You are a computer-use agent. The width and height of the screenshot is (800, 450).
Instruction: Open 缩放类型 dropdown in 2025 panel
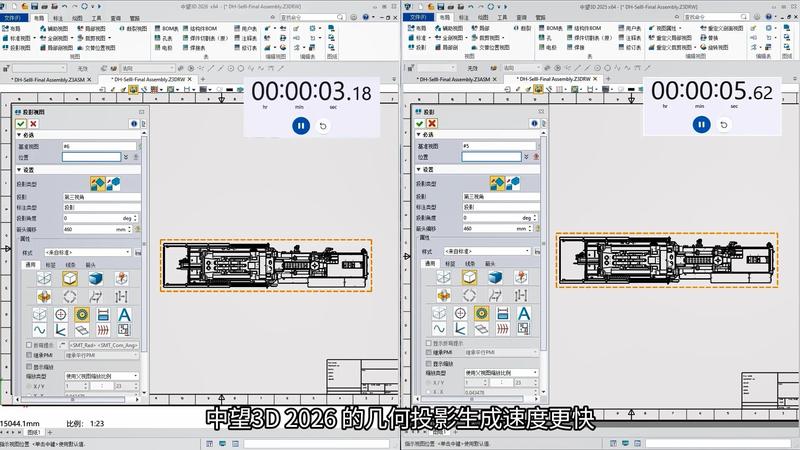501,373
